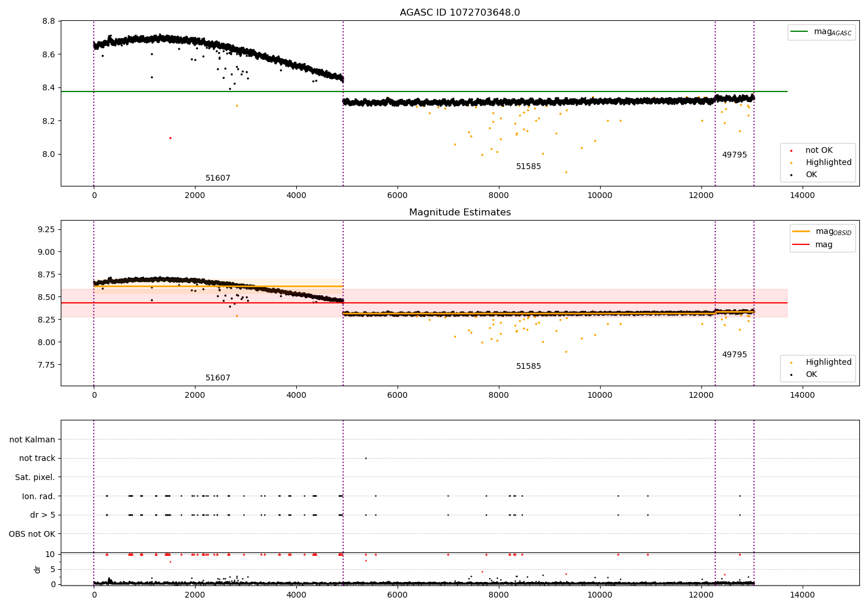
Task: Click the '8.2' y-axis tick label
Action: pos(49,121)
